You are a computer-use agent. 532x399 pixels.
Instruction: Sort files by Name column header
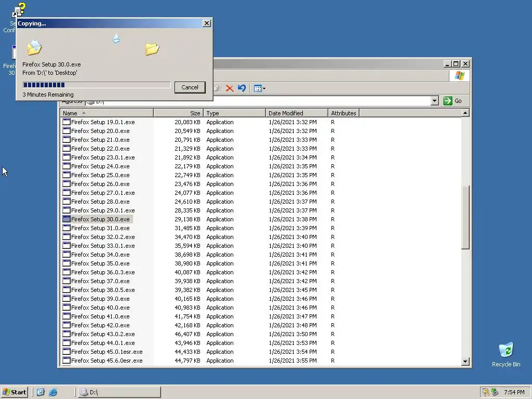[107, 113]
